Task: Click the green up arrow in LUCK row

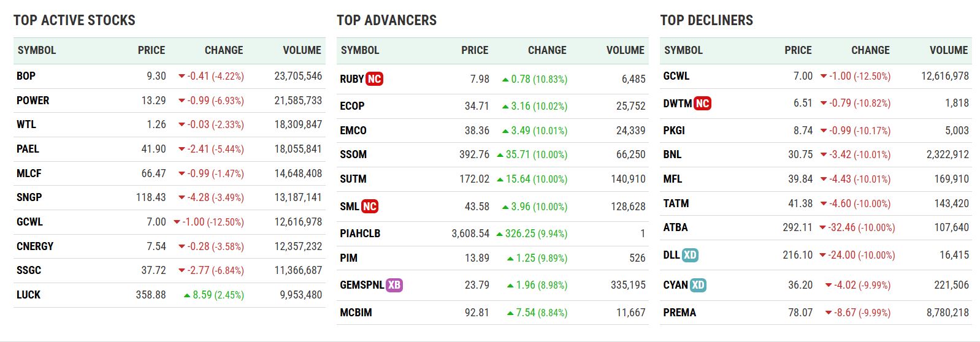Action: click(187, 295)
